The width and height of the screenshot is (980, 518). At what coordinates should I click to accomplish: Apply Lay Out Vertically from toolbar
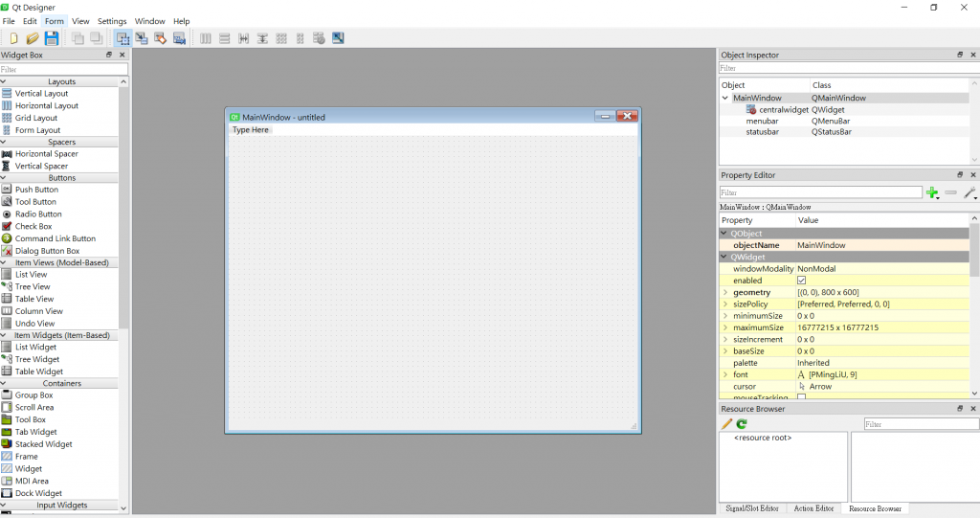coord(224,39)
